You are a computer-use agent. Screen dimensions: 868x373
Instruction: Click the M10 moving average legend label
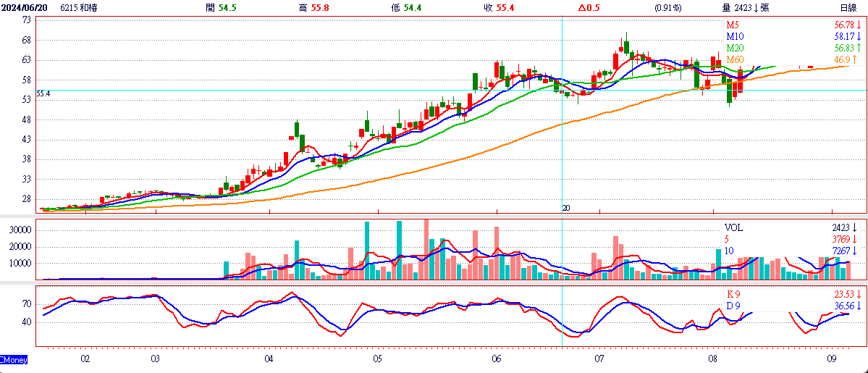pos(735,37)
